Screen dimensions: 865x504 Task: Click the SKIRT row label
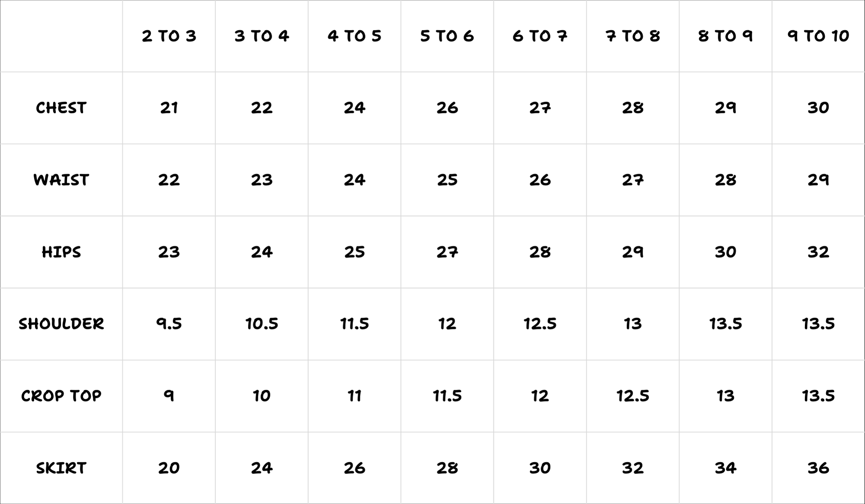[61, 468]
